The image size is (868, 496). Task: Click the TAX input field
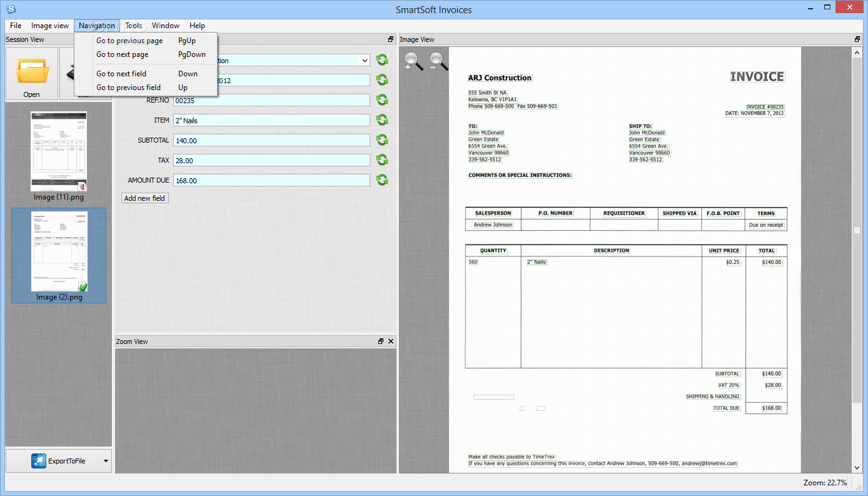coord(271,160)
